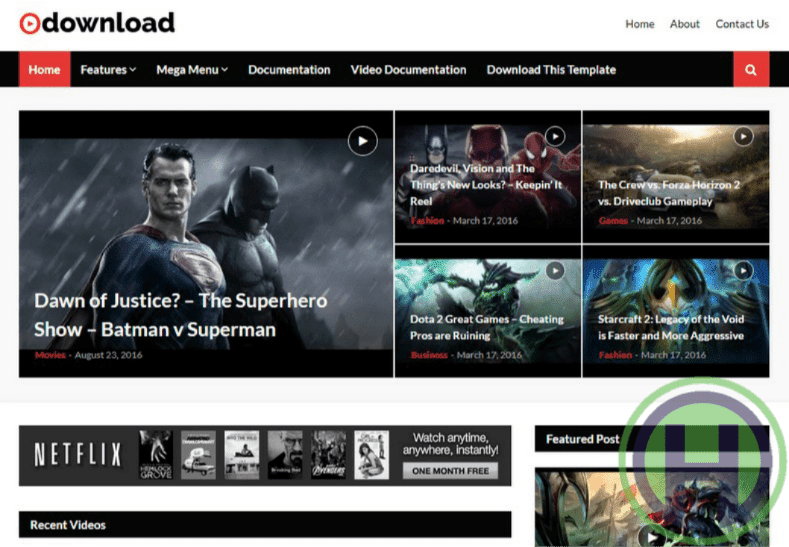Open The Crew vs. Forza Horizon 2 article
Screen dimensions: 789x547
click(x=669, y=193)
